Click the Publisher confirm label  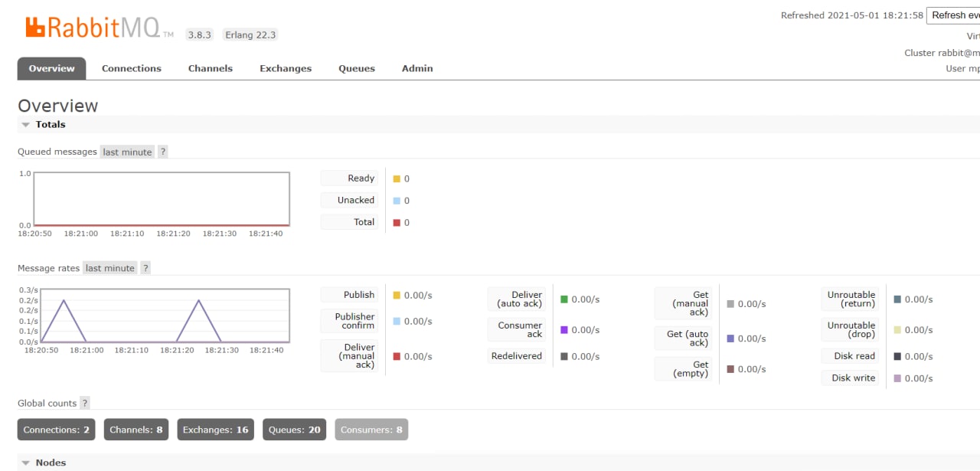click(350, 321)
